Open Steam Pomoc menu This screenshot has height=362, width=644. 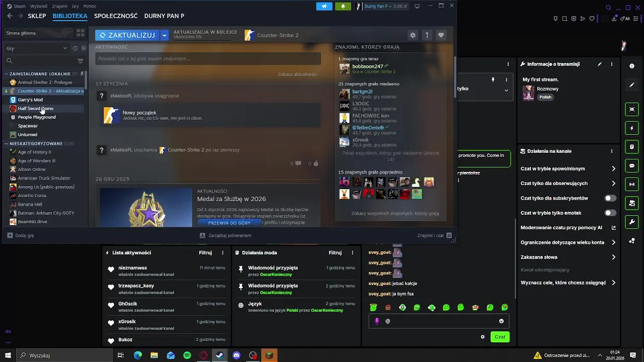[90, 6]
